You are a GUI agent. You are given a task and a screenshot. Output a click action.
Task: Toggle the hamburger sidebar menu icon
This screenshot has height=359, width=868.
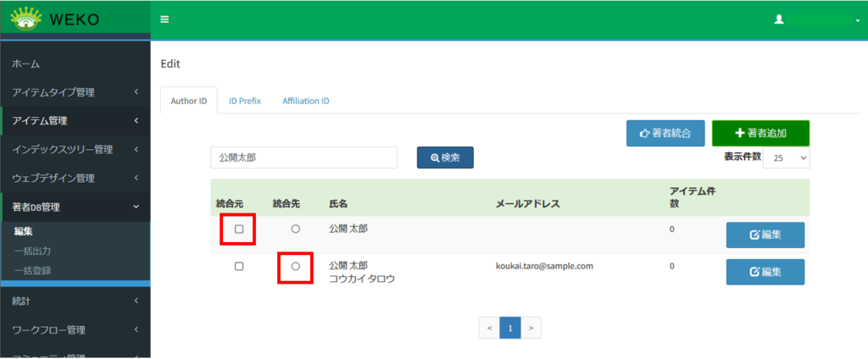coord(164,19)
